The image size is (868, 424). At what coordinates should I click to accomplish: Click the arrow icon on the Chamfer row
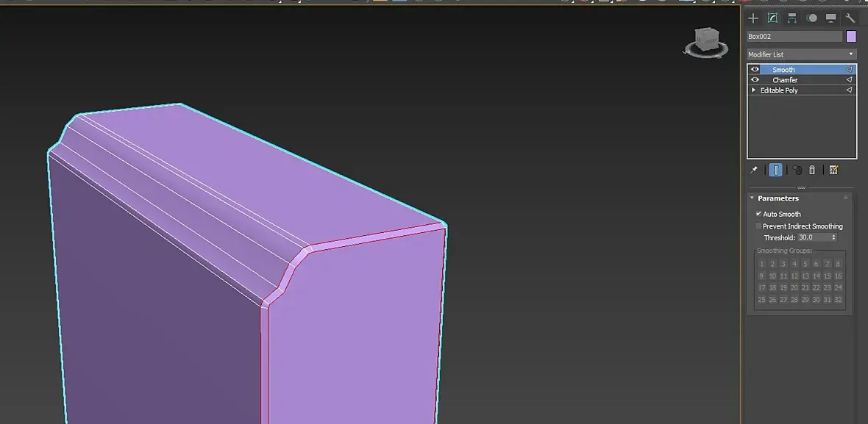click(849, 80)
